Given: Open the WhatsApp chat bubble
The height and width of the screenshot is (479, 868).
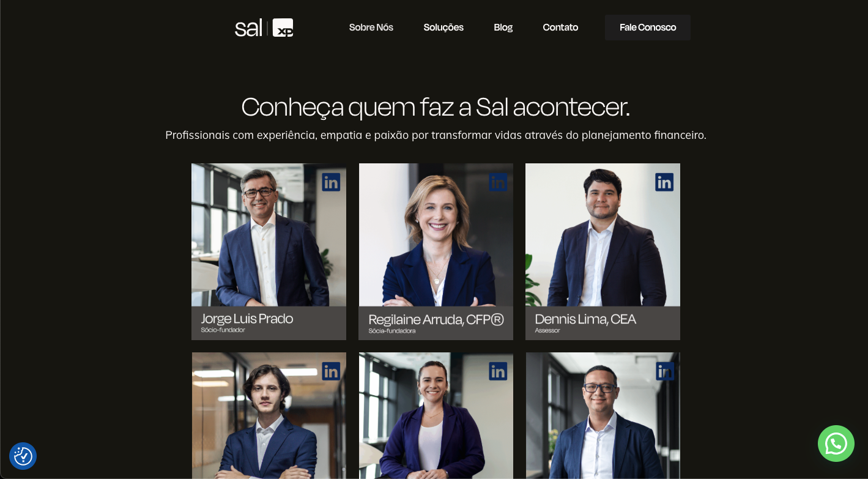Looking at the screenshot, I should [x=836, y=444].
